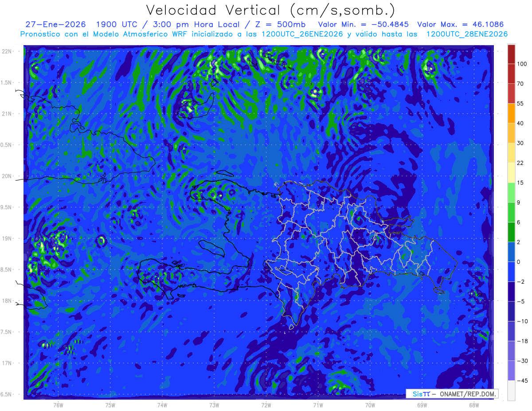Select the white swatch below -45
Image resolution: width=532 pixels, height=411 pixels.
coord(511,390)
